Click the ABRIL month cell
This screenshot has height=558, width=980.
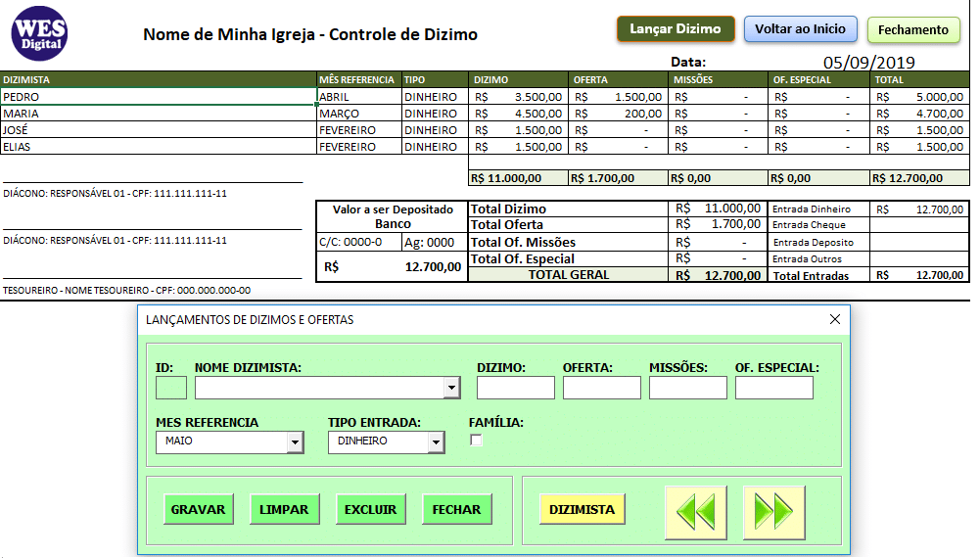[359, 97]
